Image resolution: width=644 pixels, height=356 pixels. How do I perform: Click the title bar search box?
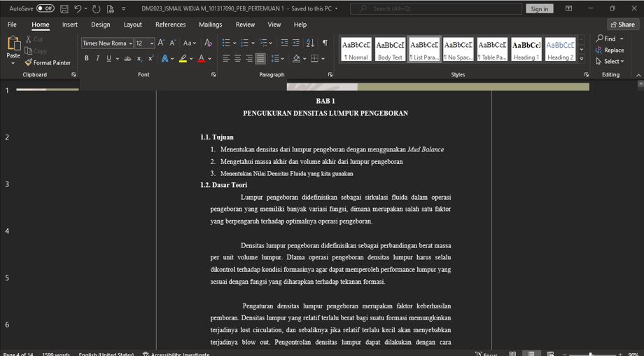tap(436, 8)
